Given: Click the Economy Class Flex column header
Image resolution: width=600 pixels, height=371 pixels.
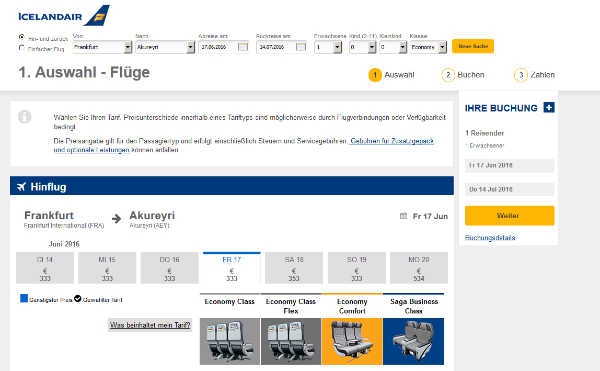Looking at the screenshot, I should (x=291, y=306).
